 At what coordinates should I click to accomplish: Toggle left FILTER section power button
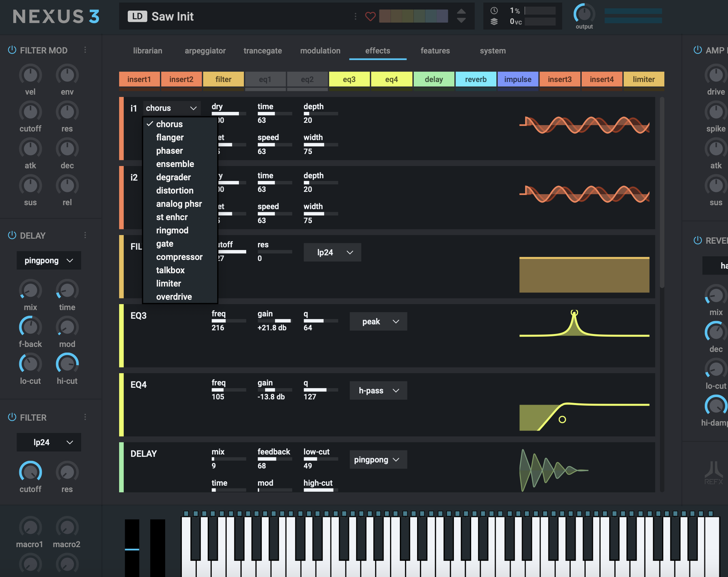[x=12, y=417]
